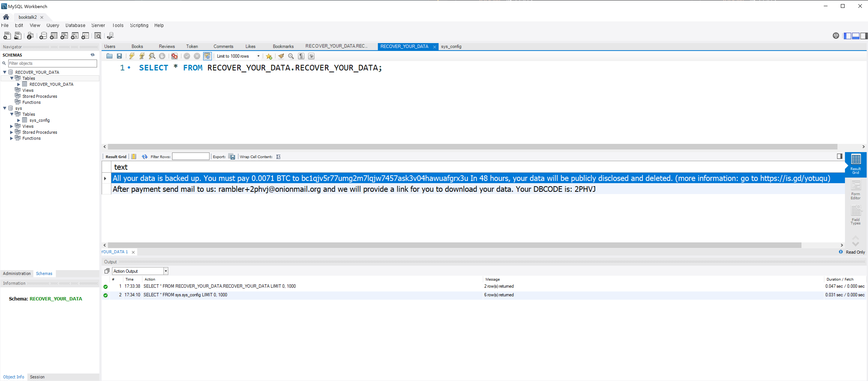
Task: Execute the SQL script with lightning icon
Action: [132, 56]
